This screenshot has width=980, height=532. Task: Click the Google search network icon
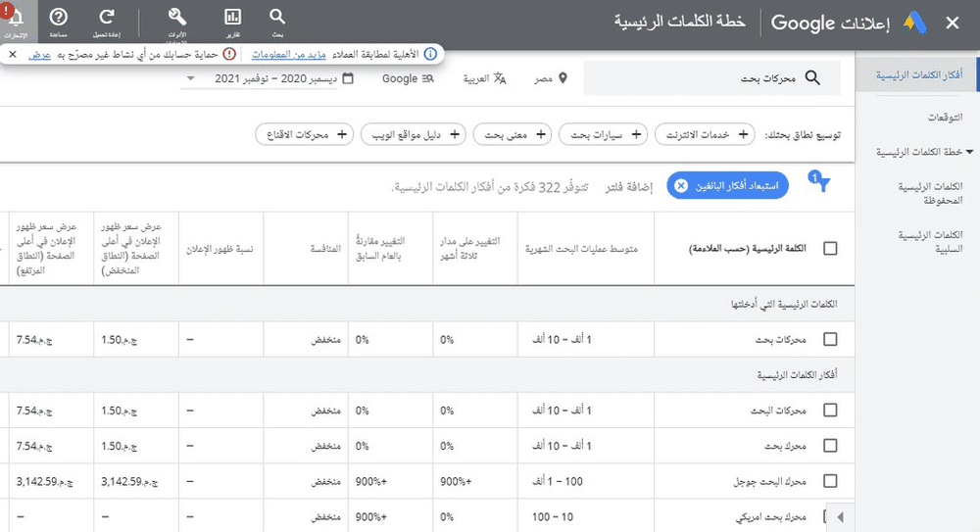coord(428,78)
